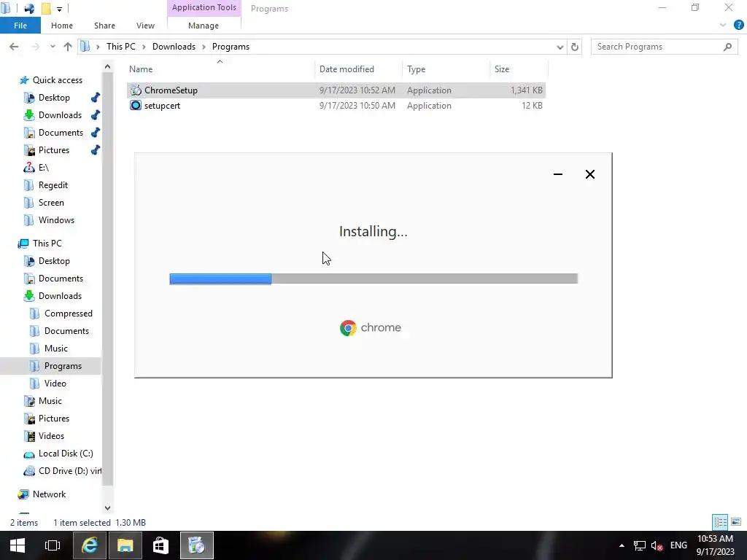Open the Regedit folder

pyautogui.click(x=53, y=185)
